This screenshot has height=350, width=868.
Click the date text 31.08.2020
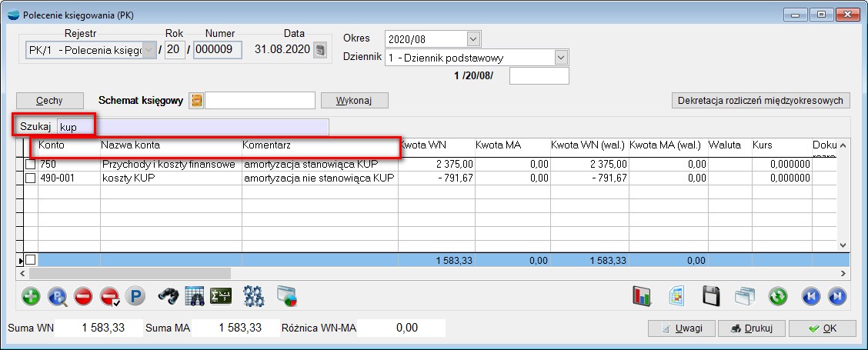coord(282,50)
